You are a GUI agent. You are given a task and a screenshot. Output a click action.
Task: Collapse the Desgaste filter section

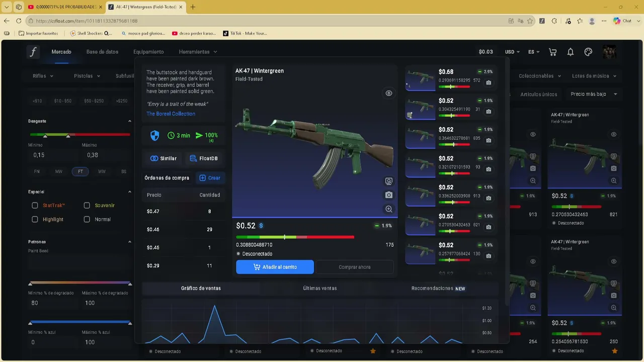click(129, 121)
